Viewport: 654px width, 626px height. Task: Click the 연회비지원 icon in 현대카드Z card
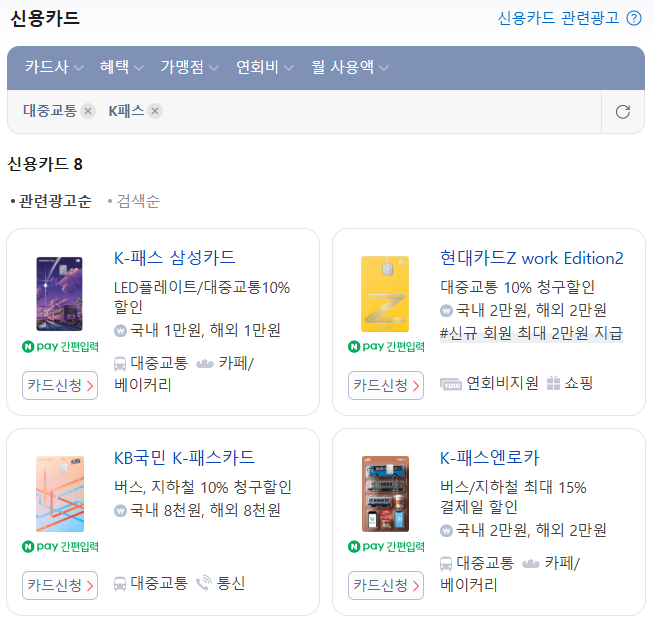pyautogui.click(x=451, y=384)
